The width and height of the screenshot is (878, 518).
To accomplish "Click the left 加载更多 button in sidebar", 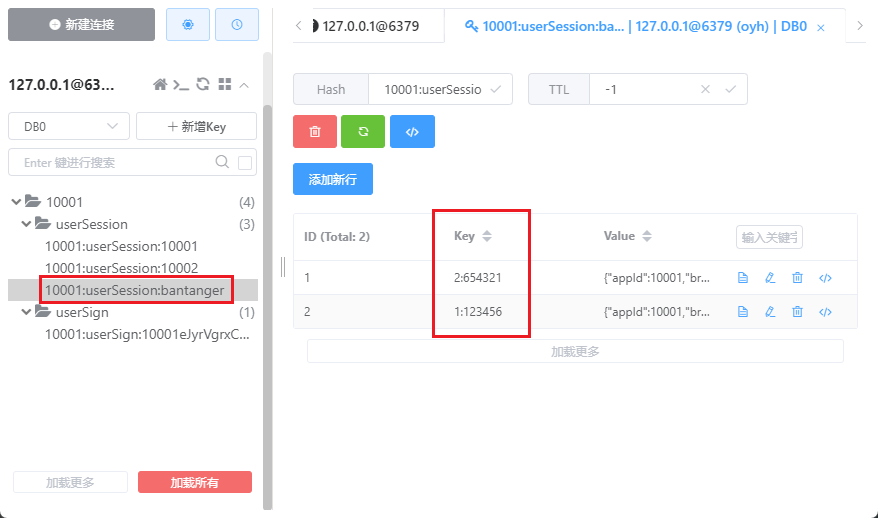I will coord(71,482).
